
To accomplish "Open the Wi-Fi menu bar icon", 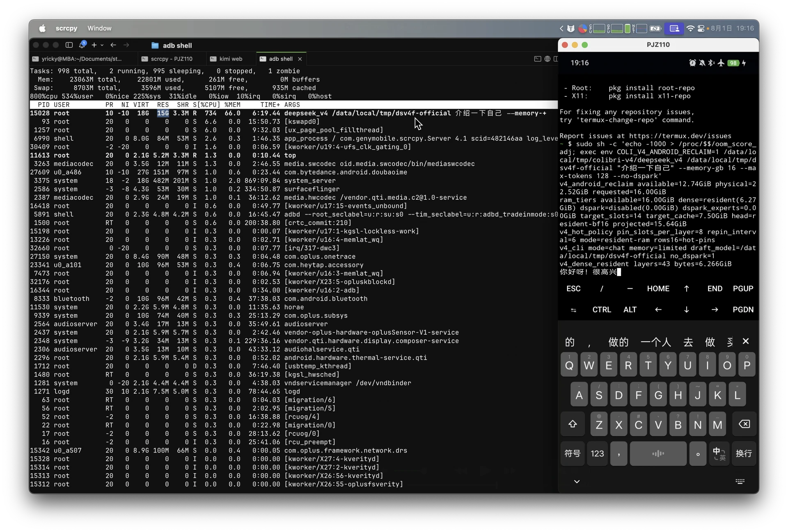I will click(x=690, y=28).
